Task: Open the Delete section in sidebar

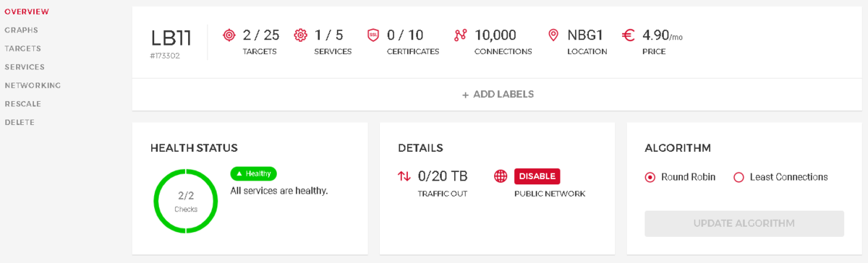Action: 20,122
